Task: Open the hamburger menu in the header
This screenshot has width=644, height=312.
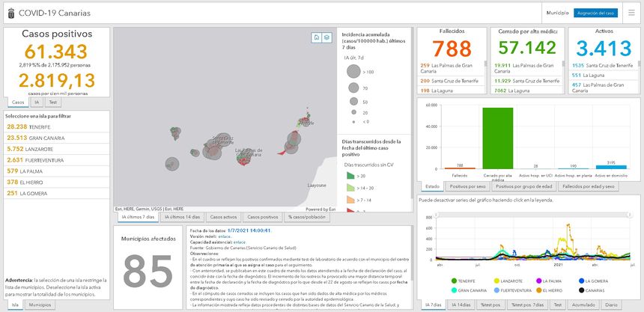Action: click(631, 13)
